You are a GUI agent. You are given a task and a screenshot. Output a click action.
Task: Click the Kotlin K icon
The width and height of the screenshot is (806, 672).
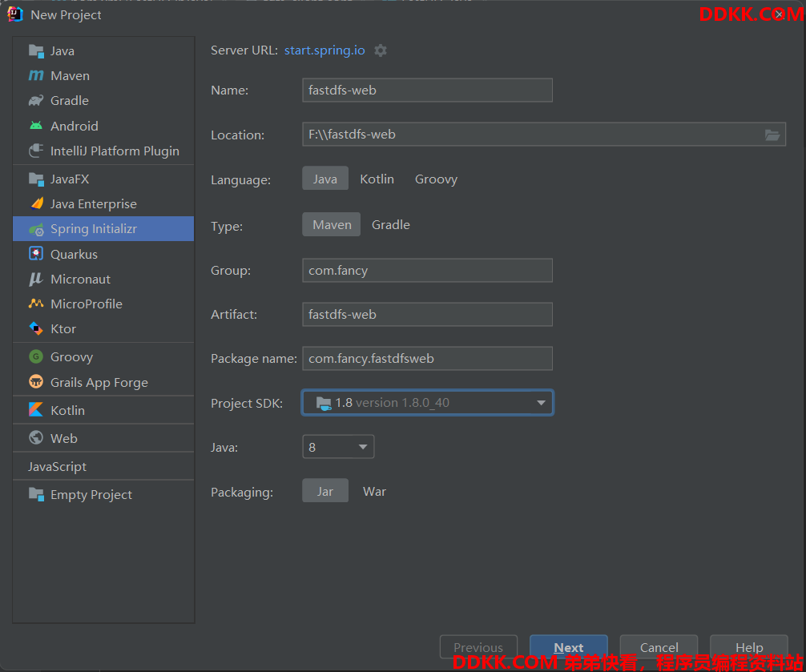tap(36, 410)
